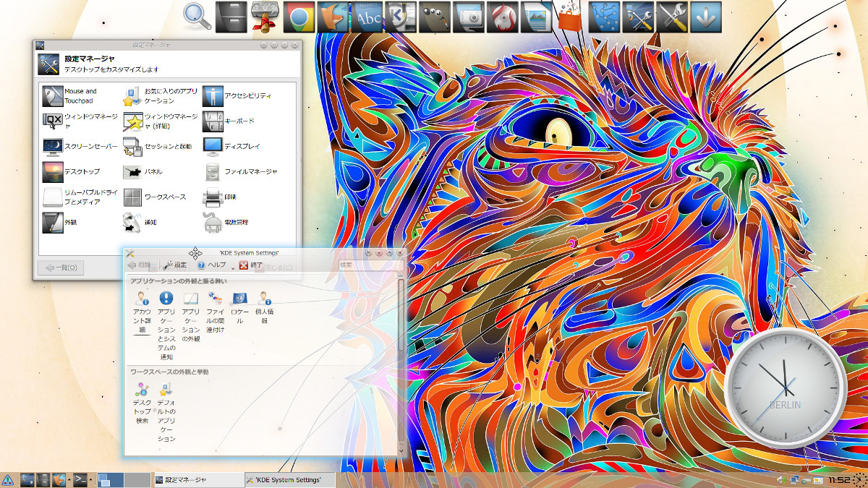Viewport: 868px width, 488px height.
Task: Switch to 'KDE System Settings' taskbar entry
Action: click(x=291, y=479)
